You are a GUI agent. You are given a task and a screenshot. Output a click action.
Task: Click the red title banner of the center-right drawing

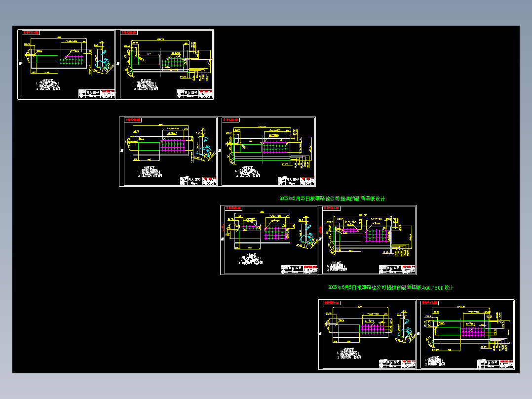click(x=332, y=208)
